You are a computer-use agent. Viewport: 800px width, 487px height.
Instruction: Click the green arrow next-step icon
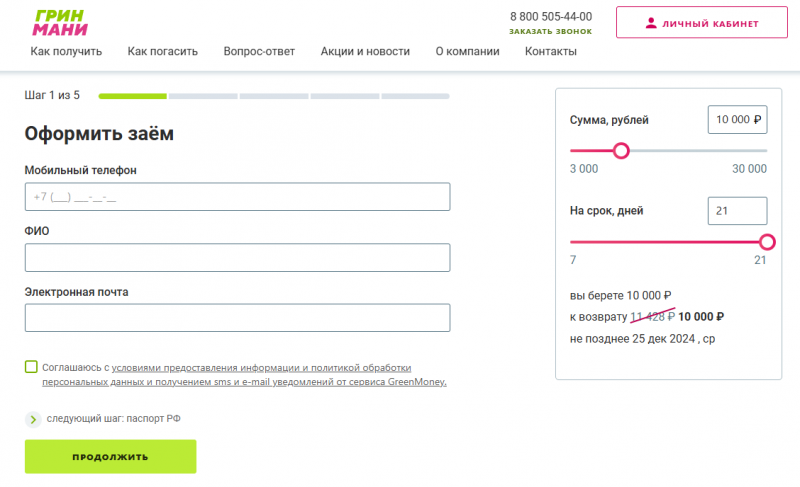tap(33, 420)
